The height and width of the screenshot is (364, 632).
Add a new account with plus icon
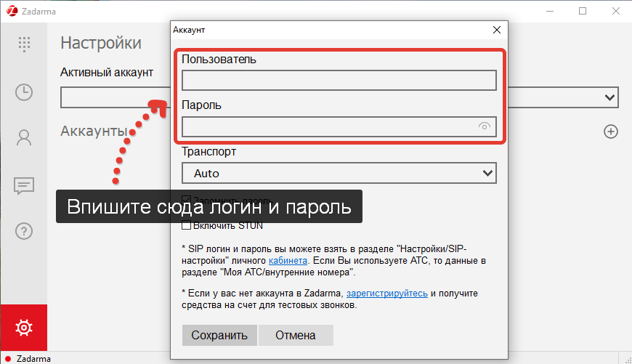611,132
